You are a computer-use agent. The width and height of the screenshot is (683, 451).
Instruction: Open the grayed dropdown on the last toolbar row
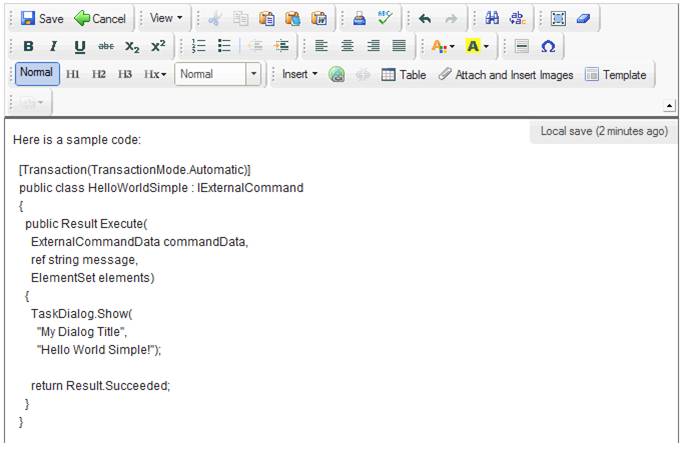(32, 103)
